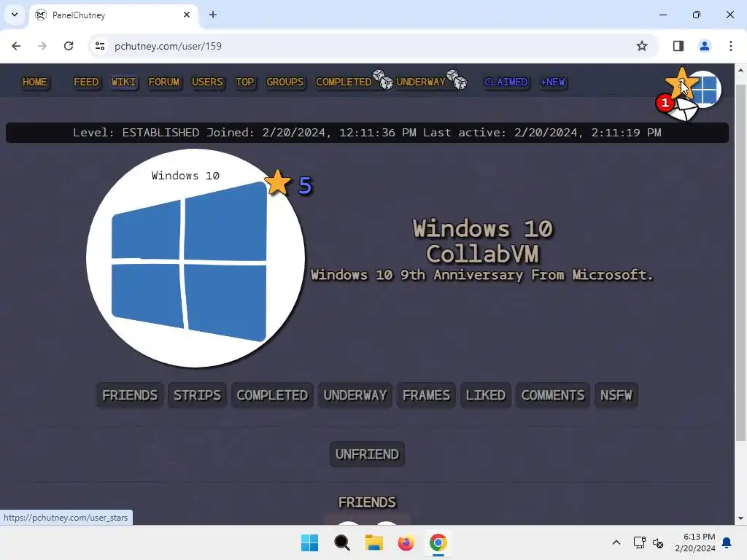Open the network status tray icon
The height and width of the screenshot is (560, 747).
pos(639,542)
